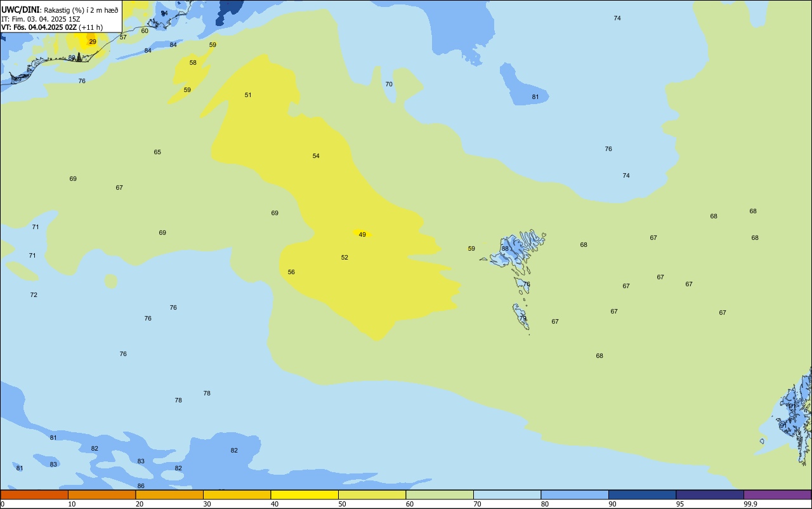Click the humidity value 49 on the map
The width and height of the screenshot is (812, 509).
[362, 235]
